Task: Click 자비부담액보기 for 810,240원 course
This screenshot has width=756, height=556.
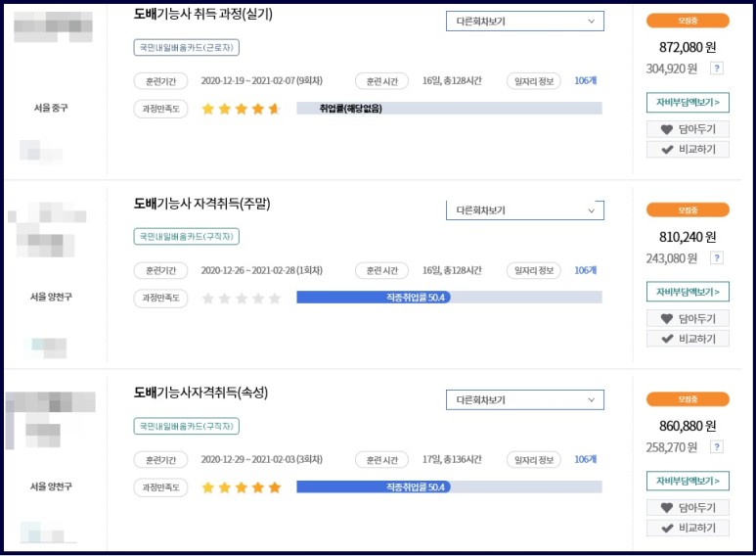Action: click(x=688, y=292)
